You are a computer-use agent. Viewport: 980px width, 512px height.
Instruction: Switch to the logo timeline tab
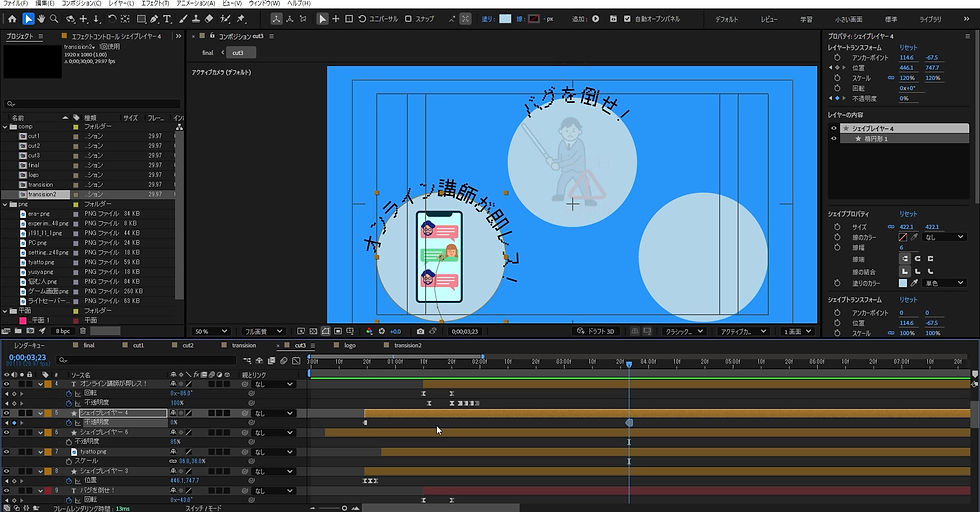click(349, 345)
